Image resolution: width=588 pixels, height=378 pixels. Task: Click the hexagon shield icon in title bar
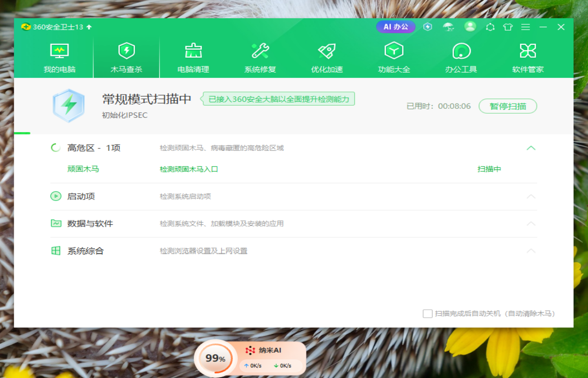(428, 27)
